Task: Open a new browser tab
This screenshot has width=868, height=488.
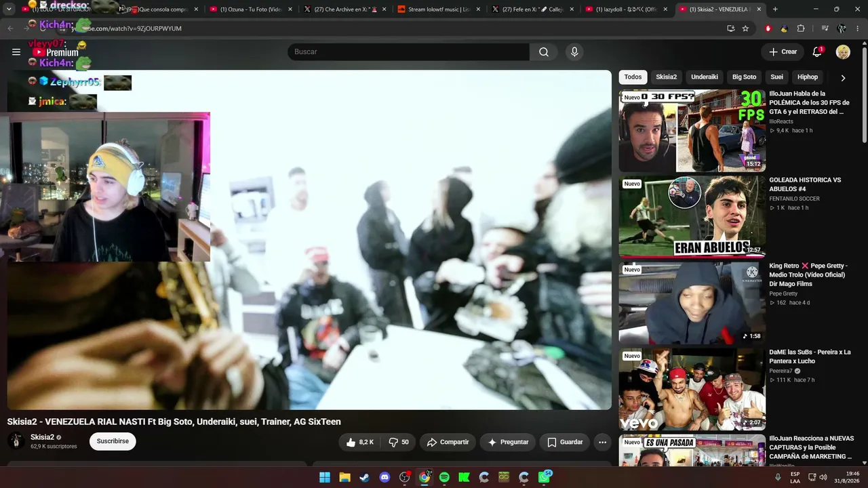Action: [775, 9]
